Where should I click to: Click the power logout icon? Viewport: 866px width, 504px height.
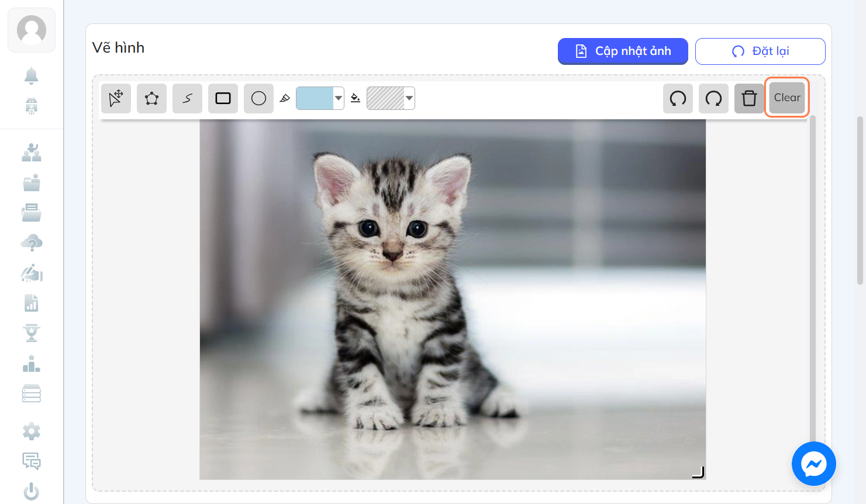click(32, 492)
